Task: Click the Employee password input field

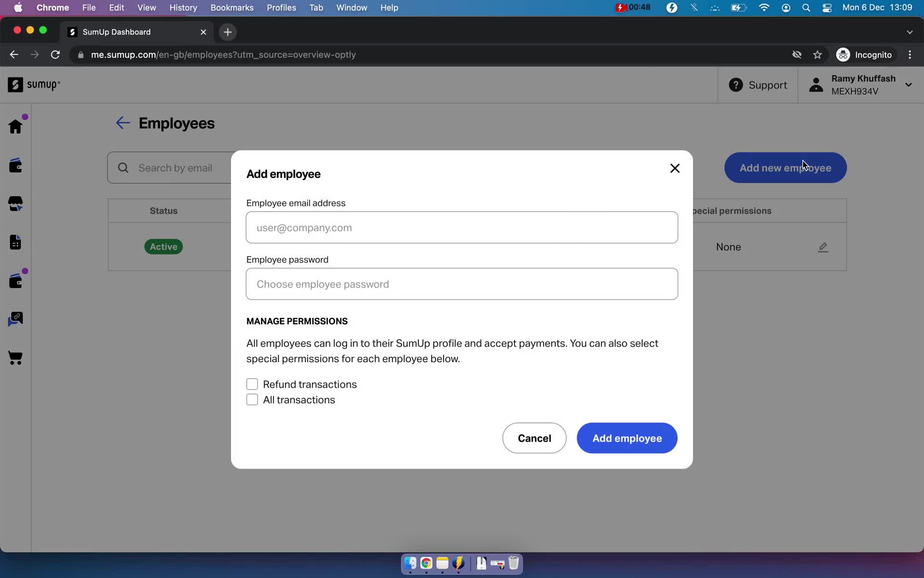Action: point(462,284)
